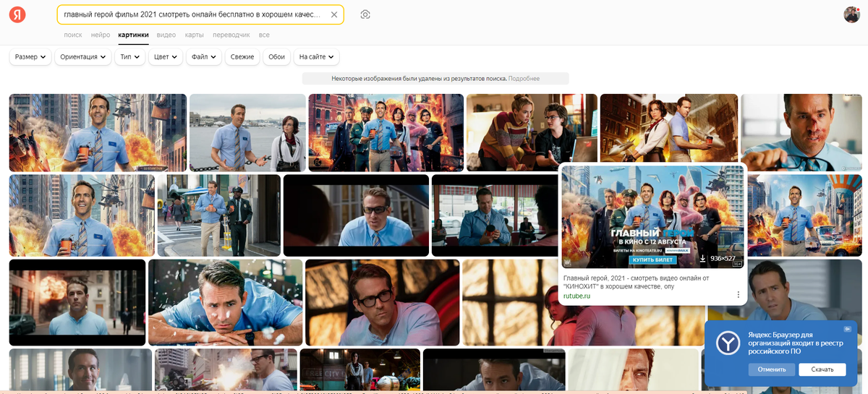Follow the Подробнее link about removed images
The width and height of the screenshot is (868, 394).
[524, 78]
